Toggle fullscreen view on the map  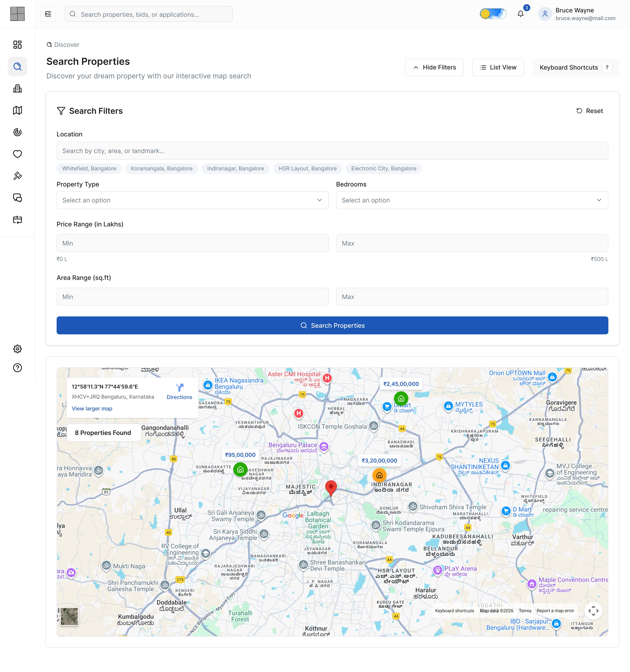coord(593,611)
